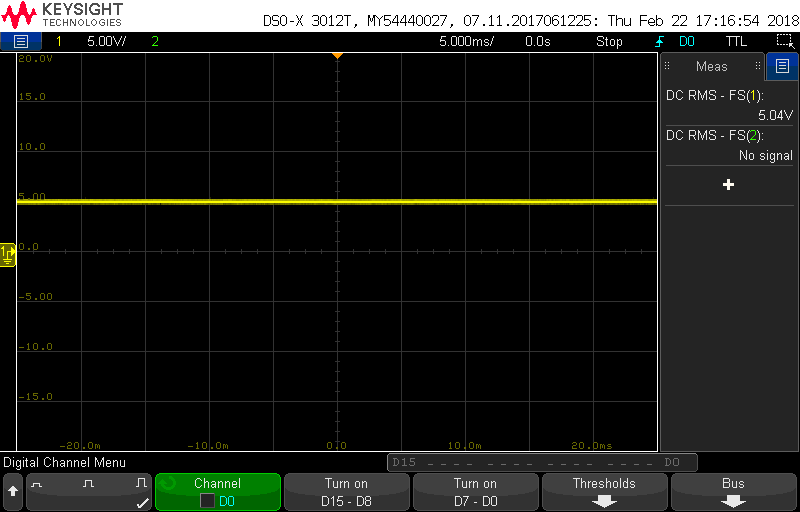800x512 pixels.
Task: Click the Keysight Technologies logo
Action: pyautogui.click(x=62, y=14)
